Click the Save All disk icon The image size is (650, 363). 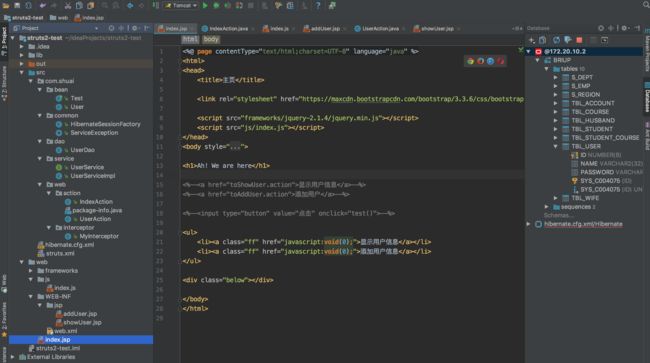(x=17, y=6)
